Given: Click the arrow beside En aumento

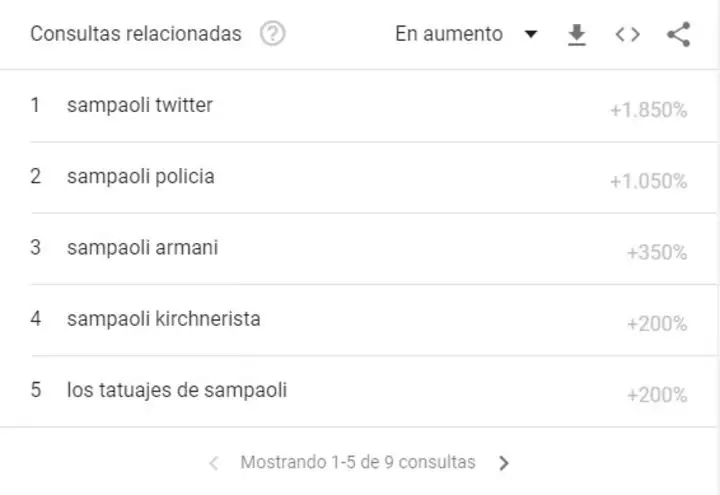Looking at the screenshot, I should click(531, 35).
